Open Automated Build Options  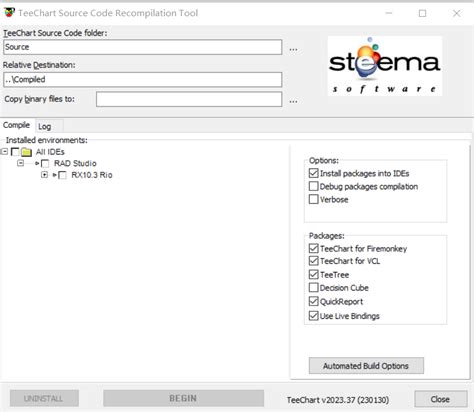point(366,366)
